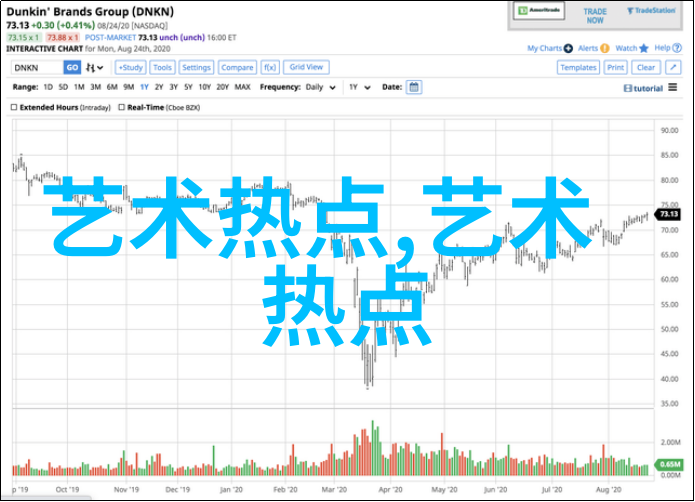Select the 9M range
This screenshot has height=502, width=695.
(129, 87)
